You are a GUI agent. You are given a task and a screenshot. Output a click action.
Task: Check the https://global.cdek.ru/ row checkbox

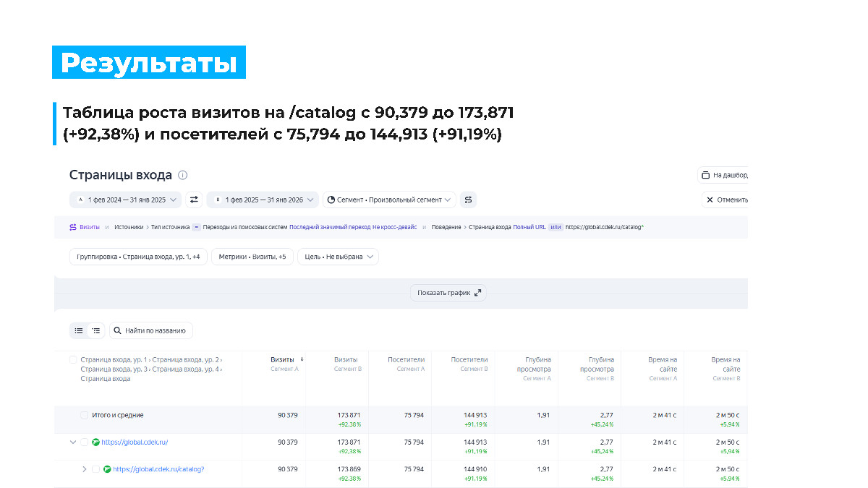(84, 442)
